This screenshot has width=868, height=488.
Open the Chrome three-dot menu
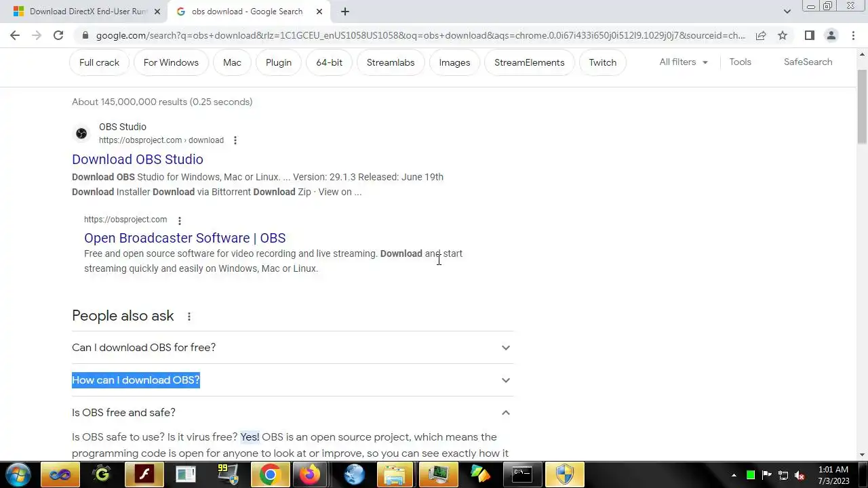click(x=853, y=35)
